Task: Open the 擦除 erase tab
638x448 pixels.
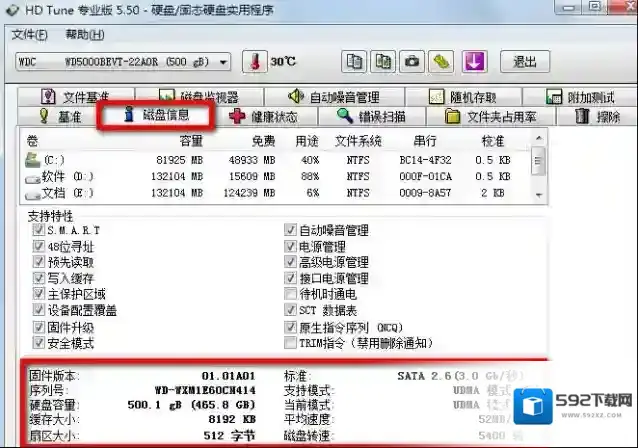Action: 597,117
